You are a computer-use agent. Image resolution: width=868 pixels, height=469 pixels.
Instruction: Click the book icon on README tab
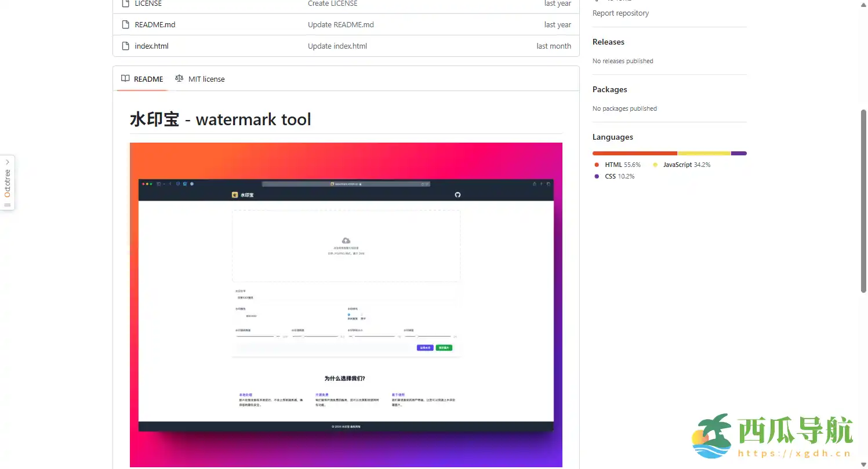click(125, 79)
